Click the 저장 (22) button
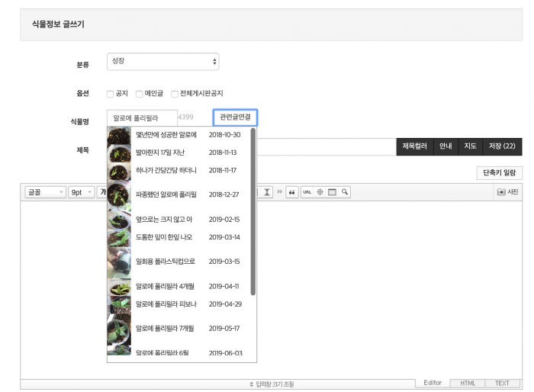The image size is (534, 392). pos(501,146)
